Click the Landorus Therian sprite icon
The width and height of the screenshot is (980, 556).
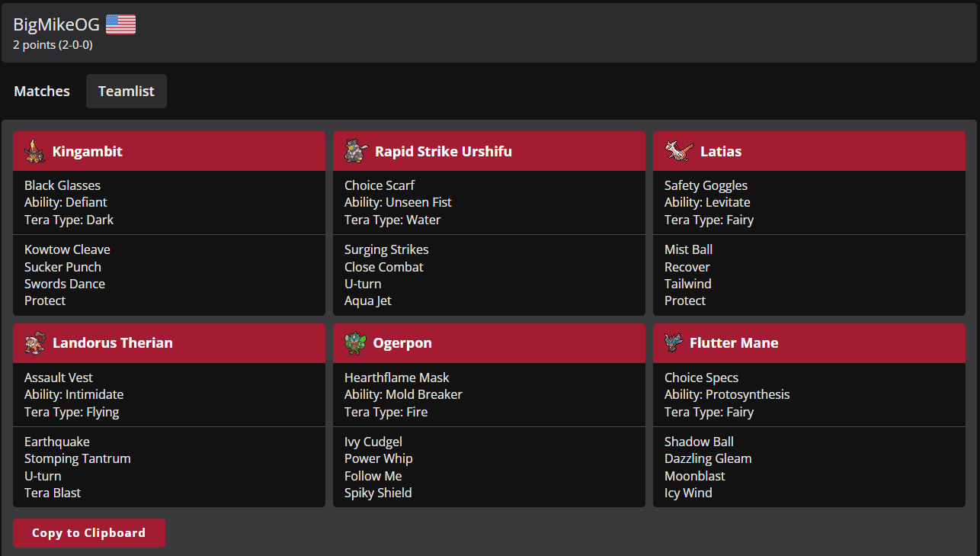[34, 343]
